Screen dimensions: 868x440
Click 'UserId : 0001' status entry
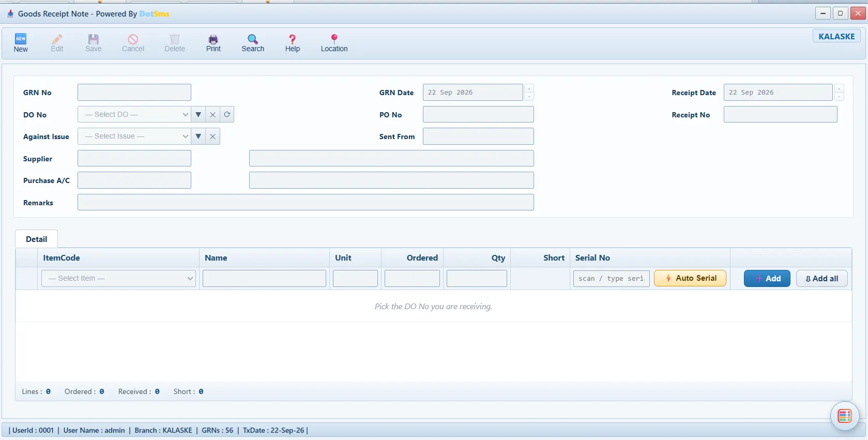[33, 430]
